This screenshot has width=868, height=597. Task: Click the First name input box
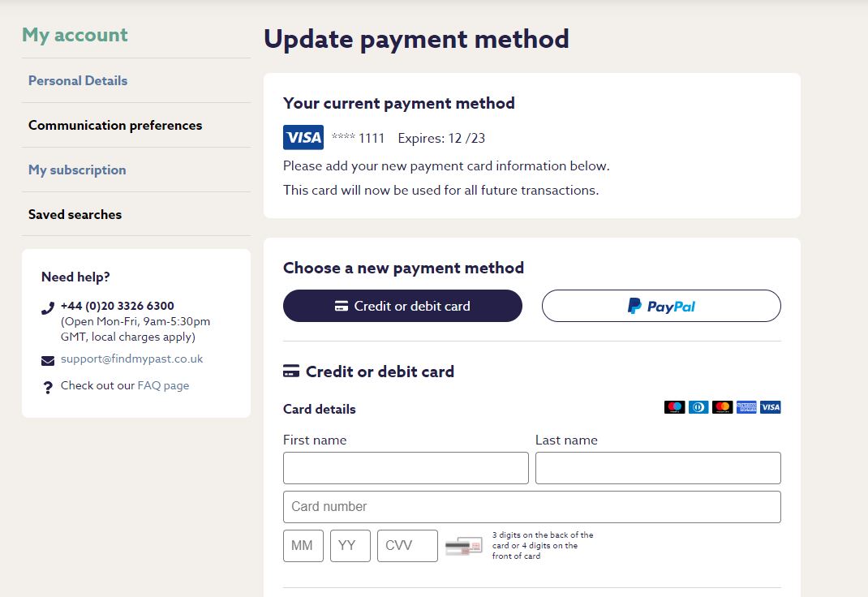pos(406,468)
